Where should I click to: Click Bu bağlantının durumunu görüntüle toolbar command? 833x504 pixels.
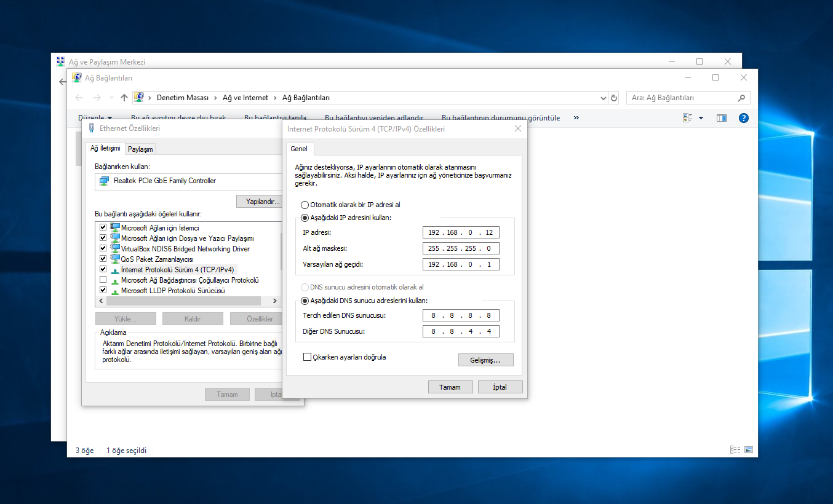(x=501, y=118)
